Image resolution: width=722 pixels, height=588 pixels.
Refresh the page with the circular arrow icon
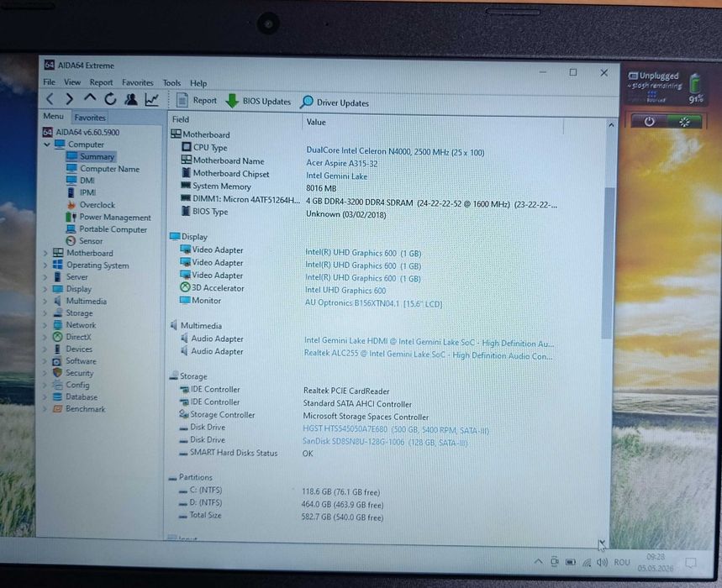tap(110, 99)
